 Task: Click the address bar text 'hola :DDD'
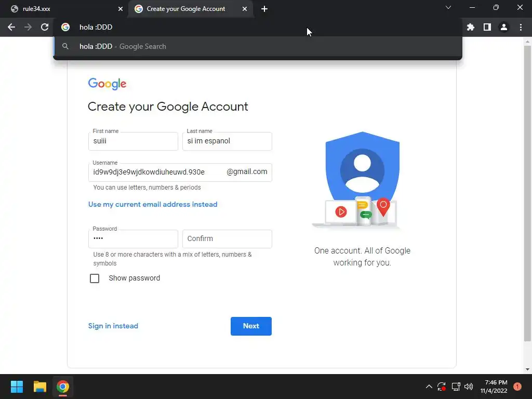tap(96, 27)
